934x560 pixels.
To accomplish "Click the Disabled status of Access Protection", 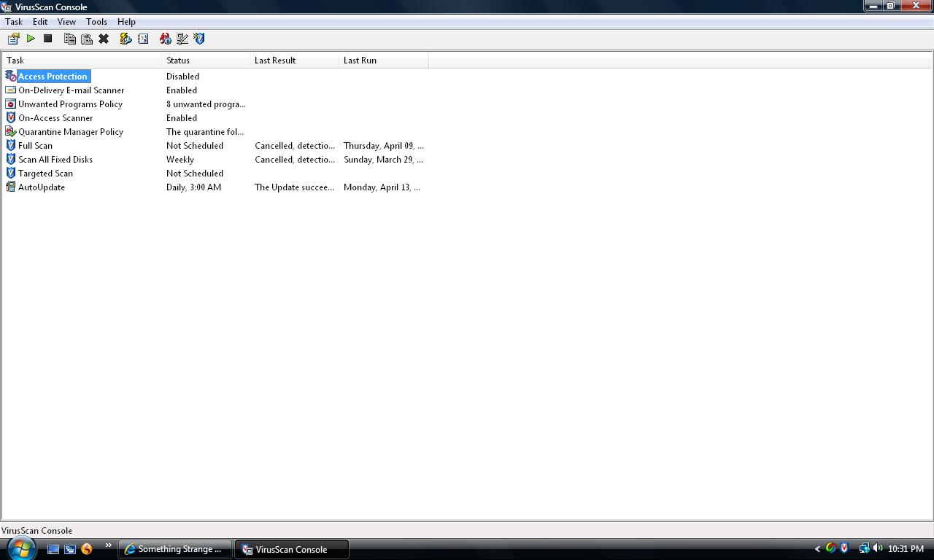I will [182, 76].
